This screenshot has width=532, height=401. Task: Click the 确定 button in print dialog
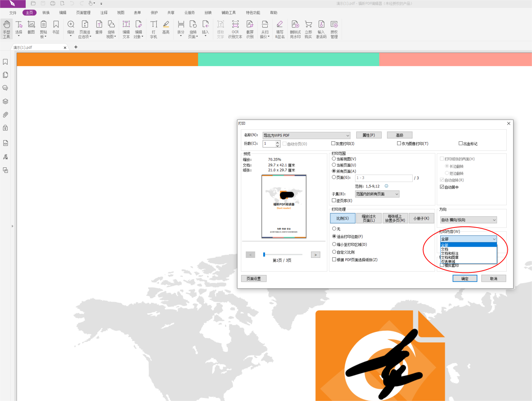(x=464, y=279)
